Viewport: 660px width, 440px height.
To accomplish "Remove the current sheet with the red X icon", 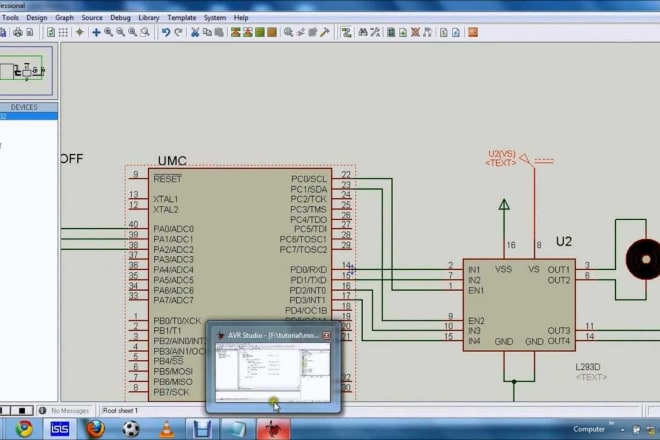I will click(x=415, y=32).
